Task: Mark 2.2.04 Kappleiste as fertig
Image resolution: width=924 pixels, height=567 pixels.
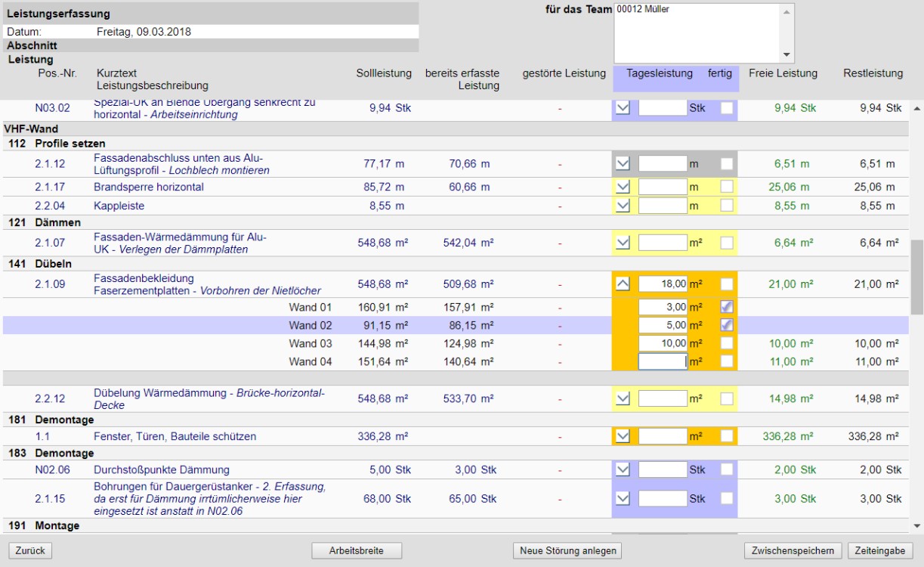Action: pyautogui.click(x=727, y=205)
